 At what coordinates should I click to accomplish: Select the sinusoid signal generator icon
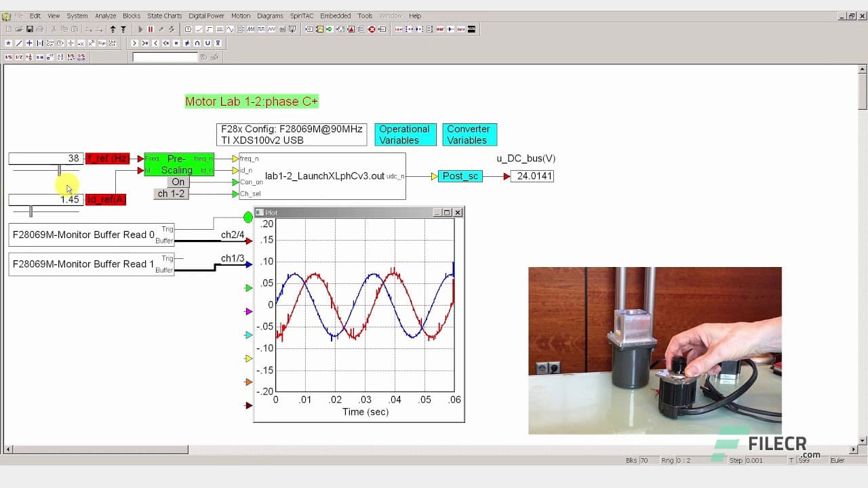230,29
